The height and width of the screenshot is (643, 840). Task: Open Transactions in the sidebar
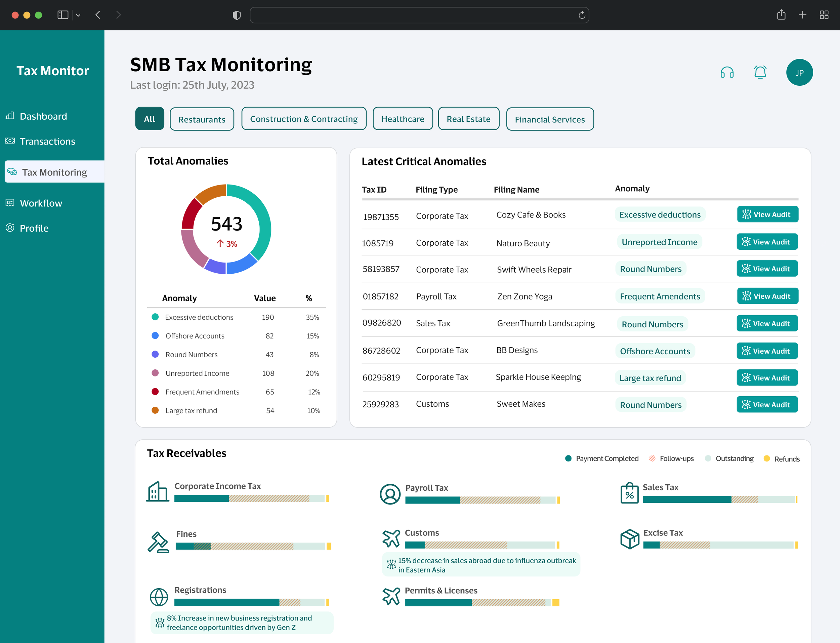pyautogui.click(x=47, y=141)
